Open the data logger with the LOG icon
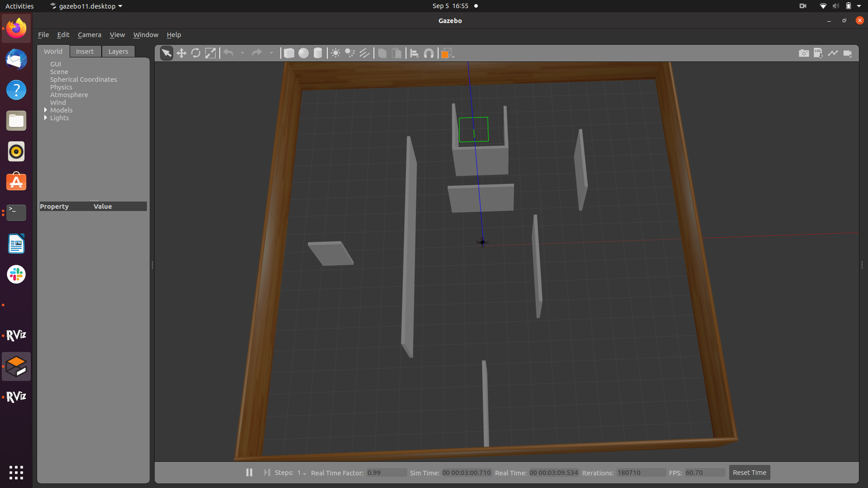This screenshot has width=868, height=488. [x=818, y=53]
